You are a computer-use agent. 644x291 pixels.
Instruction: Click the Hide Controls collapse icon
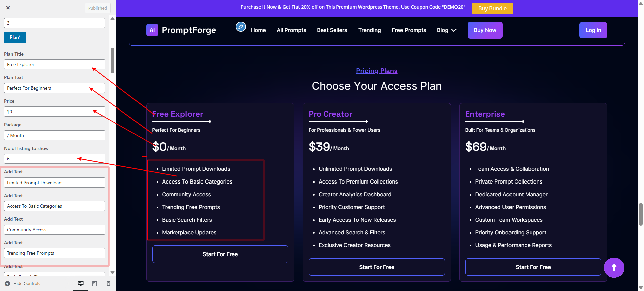[7, 284]
